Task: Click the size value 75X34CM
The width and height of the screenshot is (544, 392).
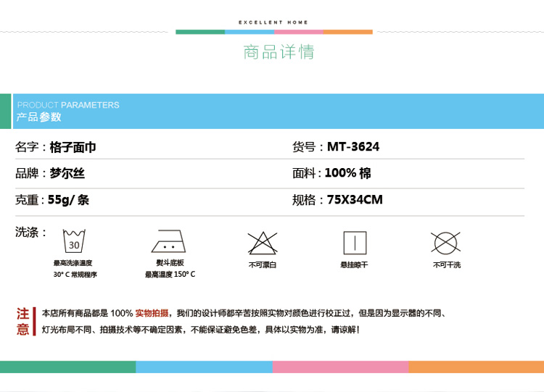Action: [355, 200]
